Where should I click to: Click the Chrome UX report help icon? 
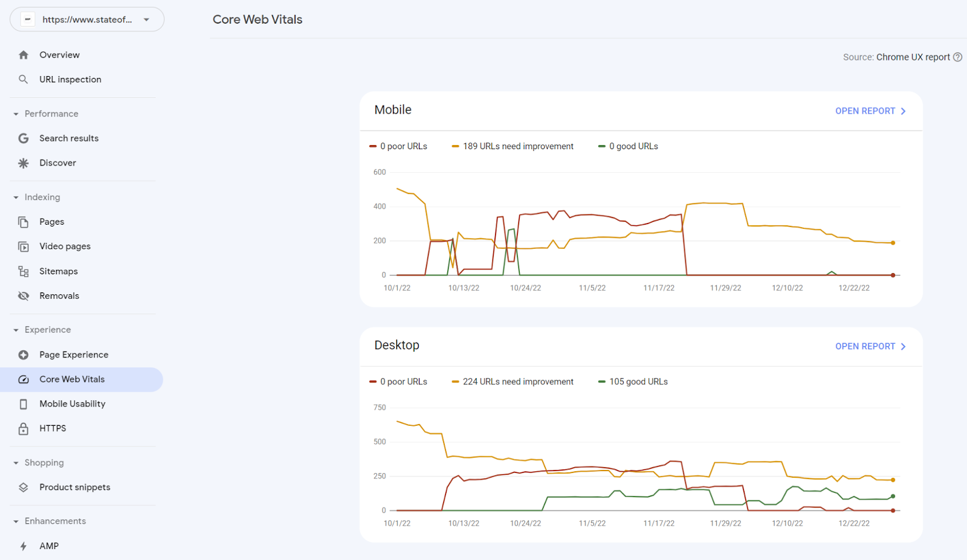[x=957, y=57]
